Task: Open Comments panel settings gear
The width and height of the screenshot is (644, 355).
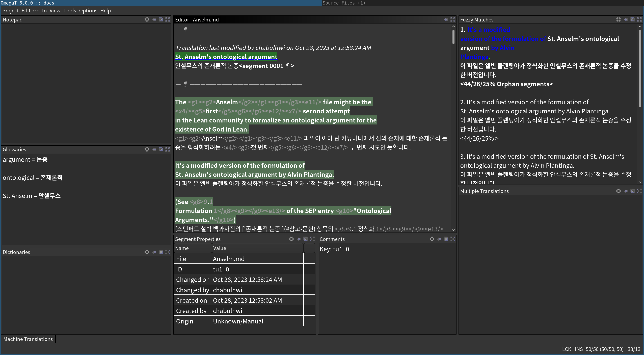Action: [432, 239]
